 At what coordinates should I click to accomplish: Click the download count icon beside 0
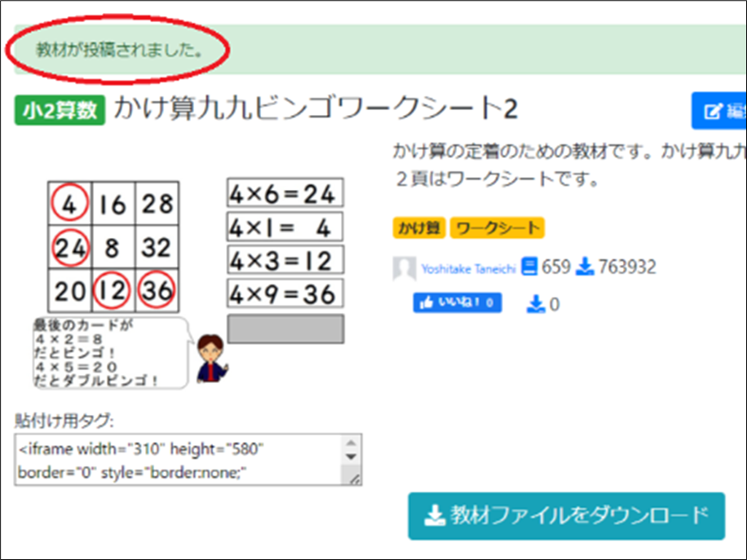pyautogui.click(x=535, y=305)
